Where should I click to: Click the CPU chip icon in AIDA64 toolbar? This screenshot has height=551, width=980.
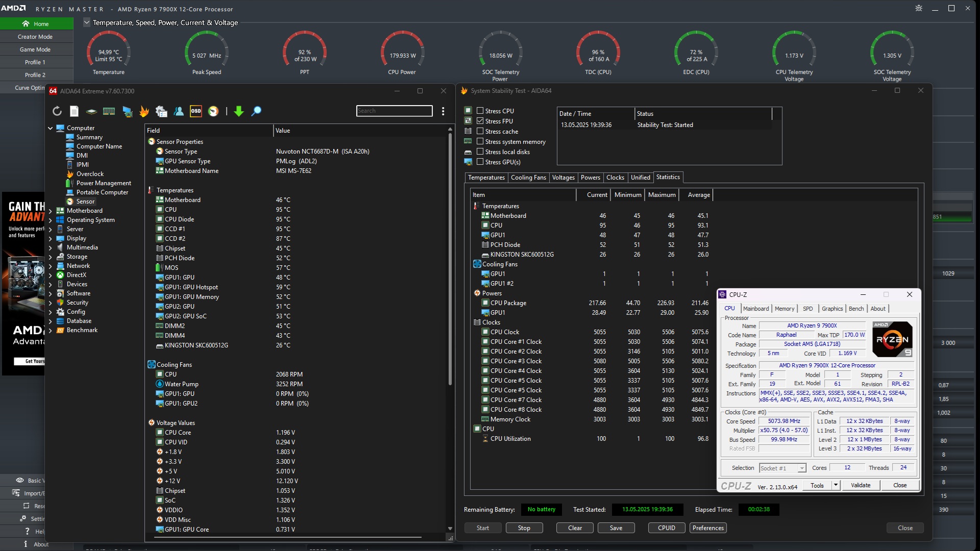pos(91,111)
